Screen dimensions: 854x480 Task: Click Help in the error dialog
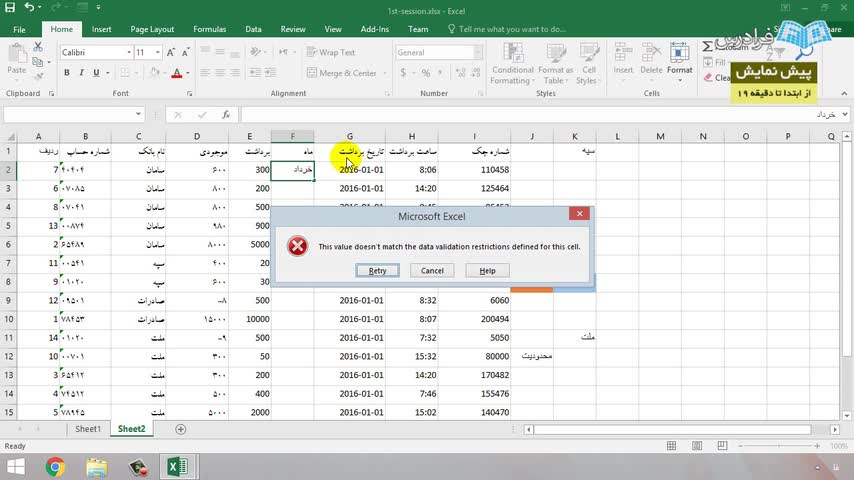487,270
